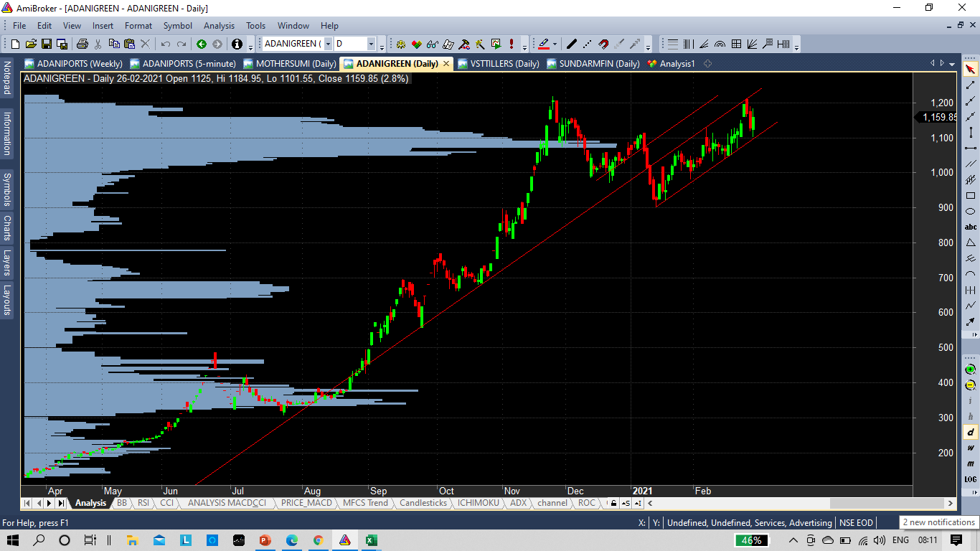Open the Notepad side panel

tap(7, 78)
